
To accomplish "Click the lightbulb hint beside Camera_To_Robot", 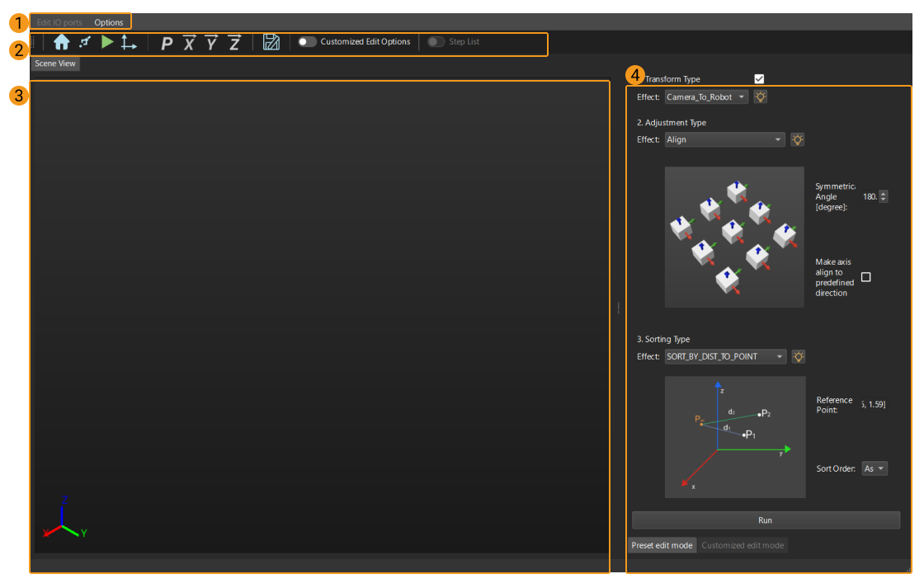I will coord(760,96).
